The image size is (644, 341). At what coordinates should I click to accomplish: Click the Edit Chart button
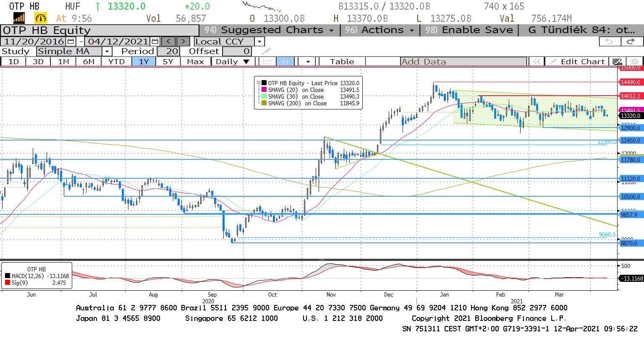coord(576,62)
